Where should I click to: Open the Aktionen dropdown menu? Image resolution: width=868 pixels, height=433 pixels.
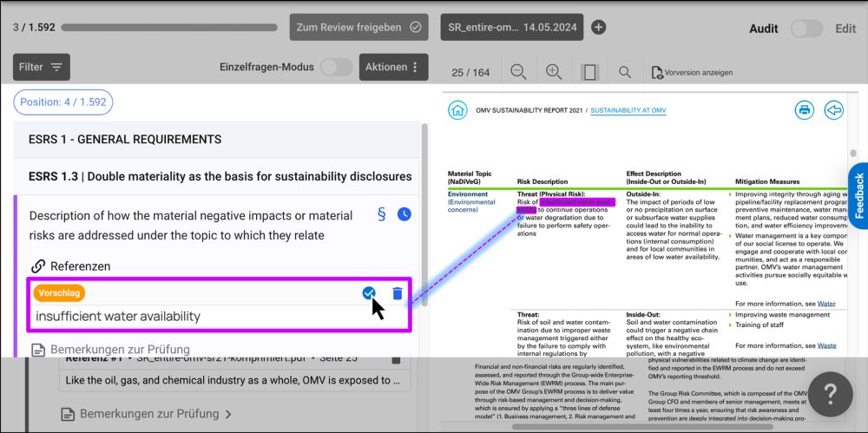pos(393,67)
